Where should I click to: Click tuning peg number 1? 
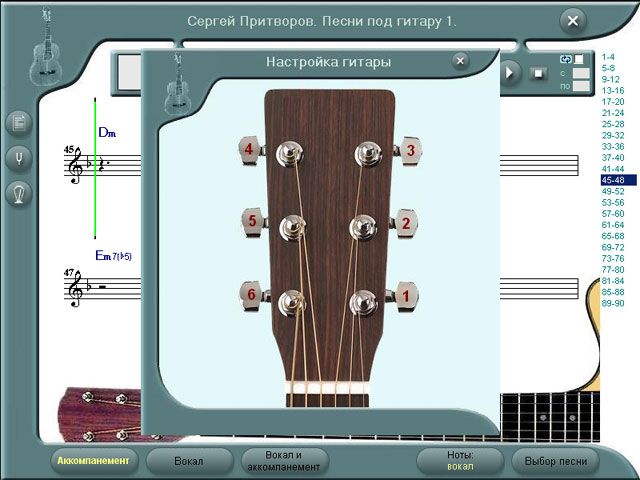[405, 296]
